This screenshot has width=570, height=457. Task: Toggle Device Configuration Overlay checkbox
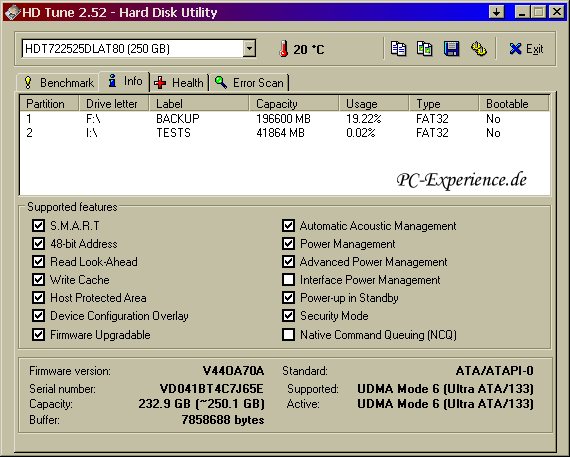coord(38,315)
